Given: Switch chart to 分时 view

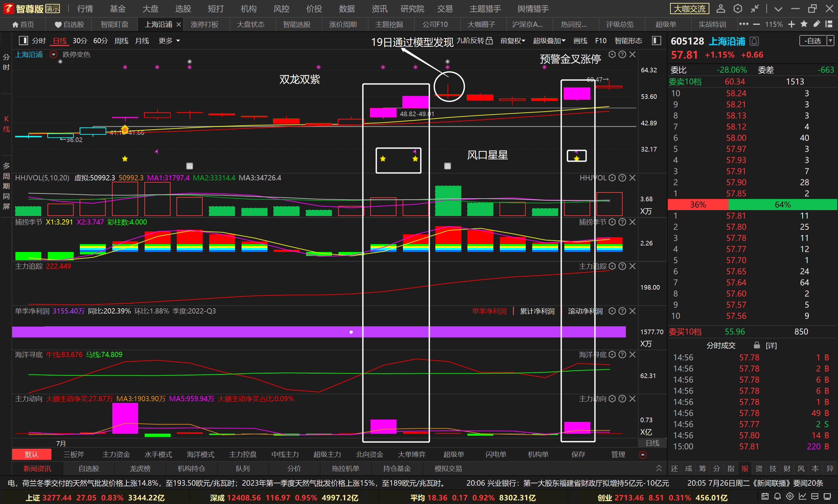Looking at the screenshot, I should (39, 41).
